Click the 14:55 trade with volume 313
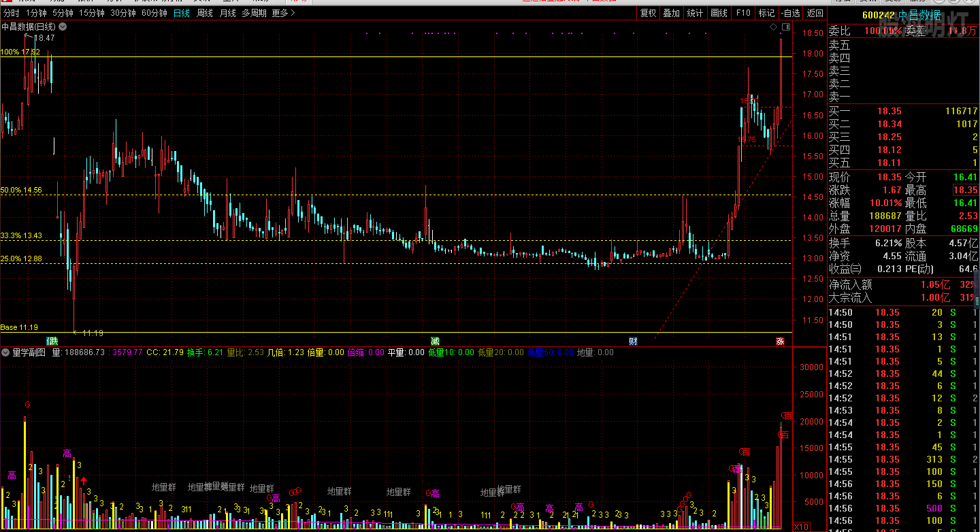980x532 pixels. [903, 459]
